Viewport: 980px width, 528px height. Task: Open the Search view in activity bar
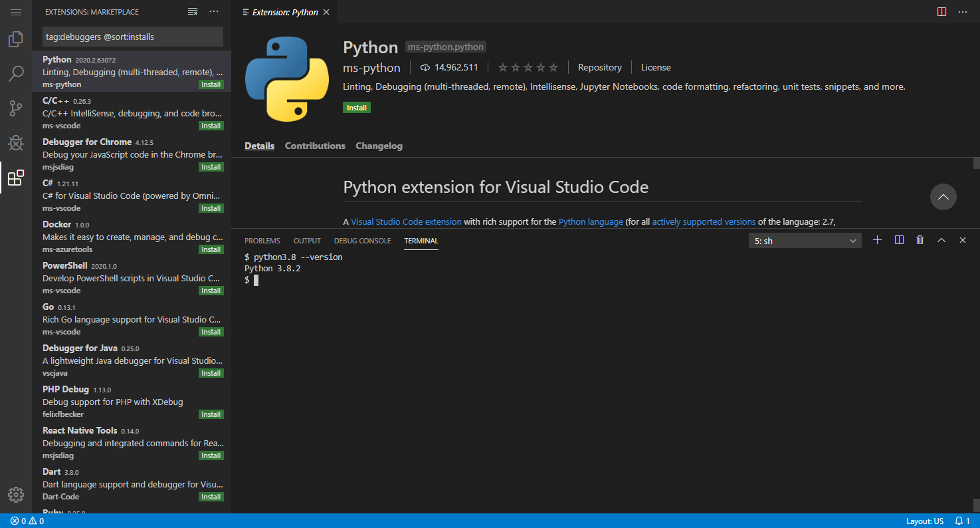click(x=16, y=74)
